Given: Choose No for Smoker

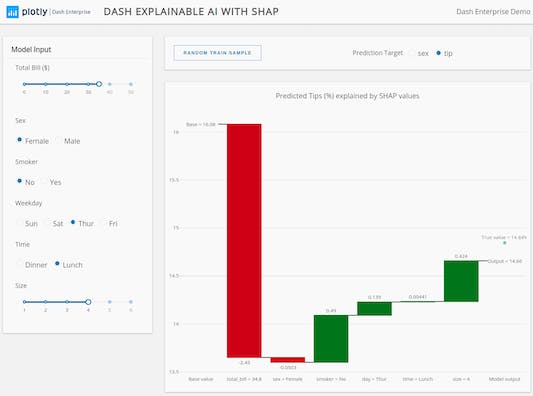Looking at the screenshot, I should click(x=19, y=181).
